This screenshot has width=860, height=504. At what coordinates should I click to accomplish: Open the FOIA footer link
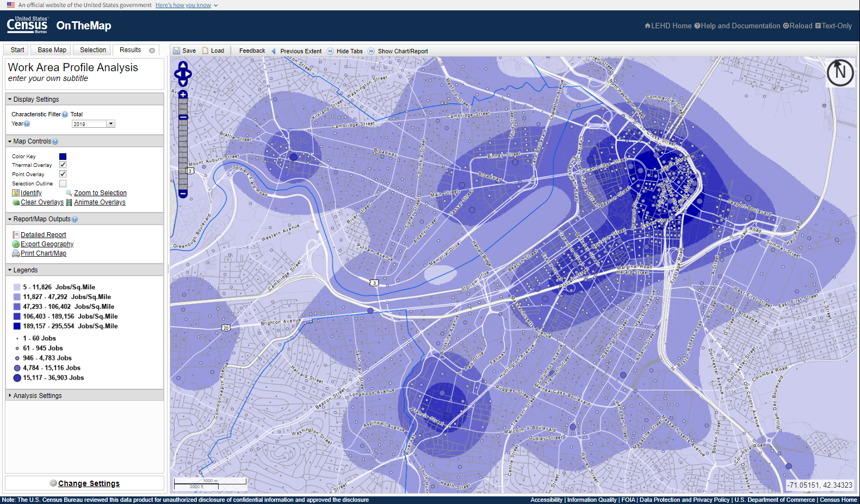click(x=628, y=500)
